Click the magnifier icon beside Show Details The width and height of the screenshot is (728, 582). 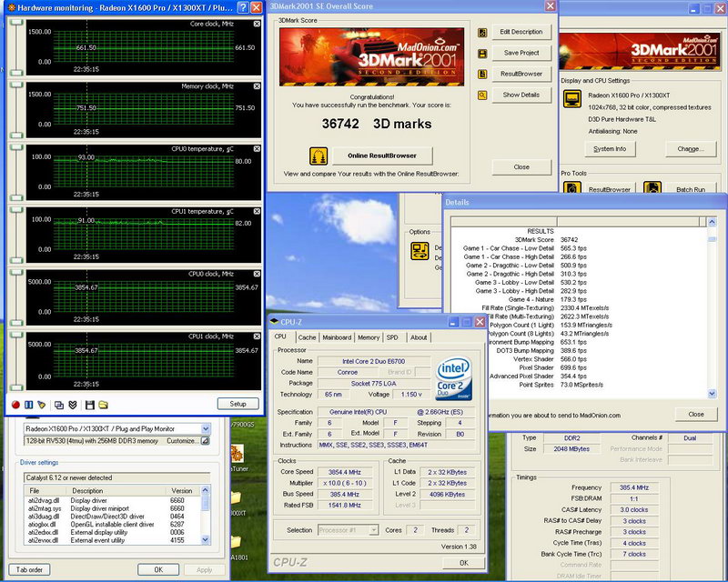pos(482,95)
